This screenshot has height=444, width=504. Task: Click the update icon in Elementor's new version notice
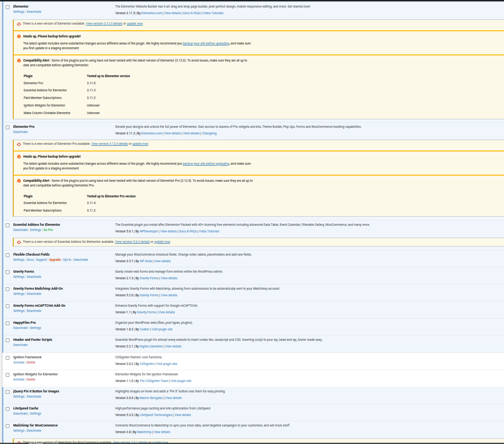19,24
